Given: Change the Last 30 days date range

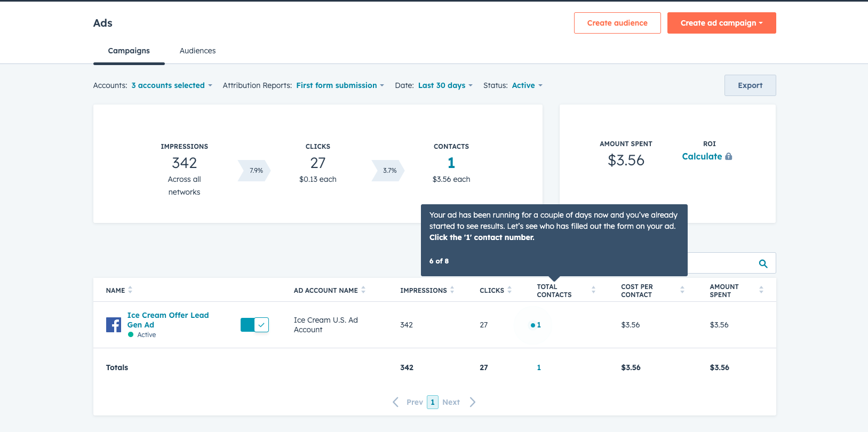Looking at the screenshot, I should 445,85.
